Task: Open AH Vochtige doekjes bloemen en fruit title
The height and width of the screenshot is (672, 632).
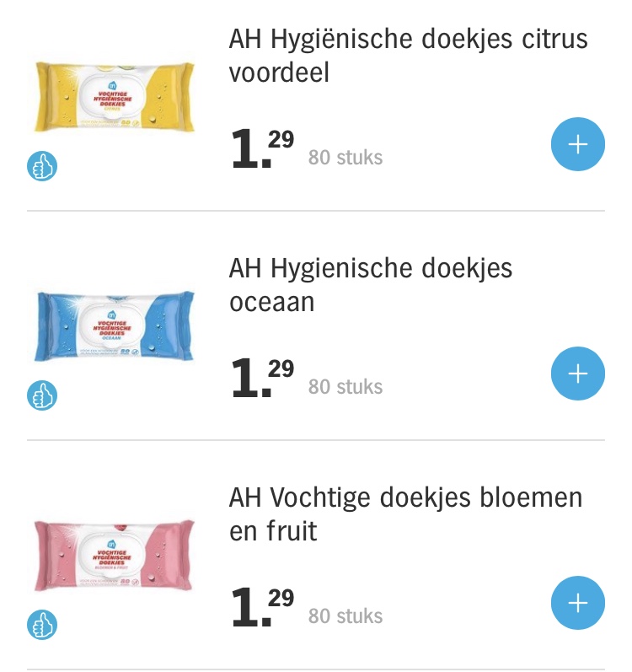Action: [x=405, y=514]
